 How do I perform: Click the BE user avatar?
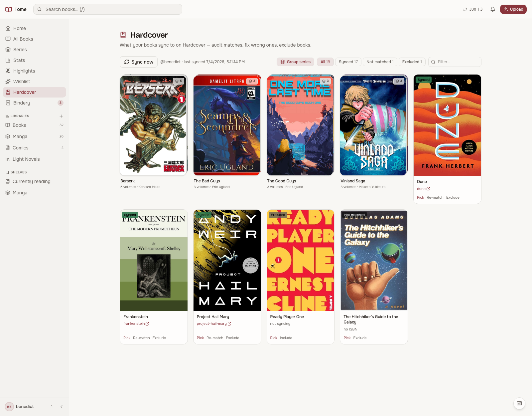[x=9, y=407]
